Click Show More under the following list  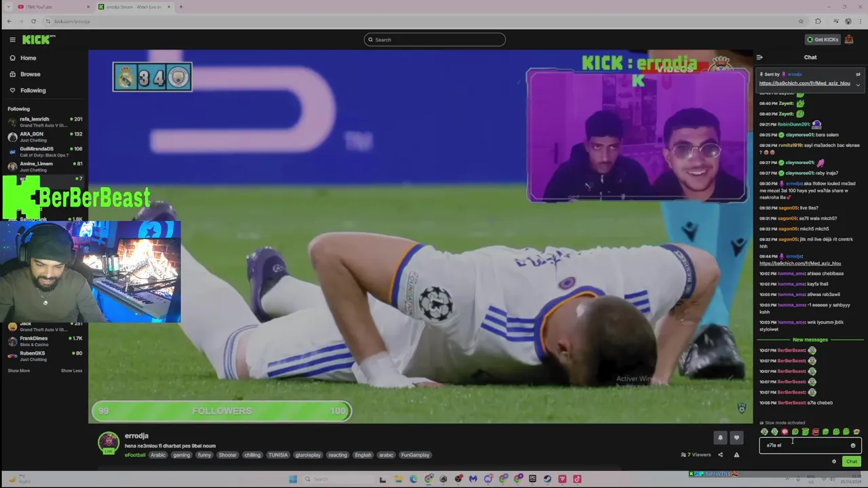click(19, 371)
